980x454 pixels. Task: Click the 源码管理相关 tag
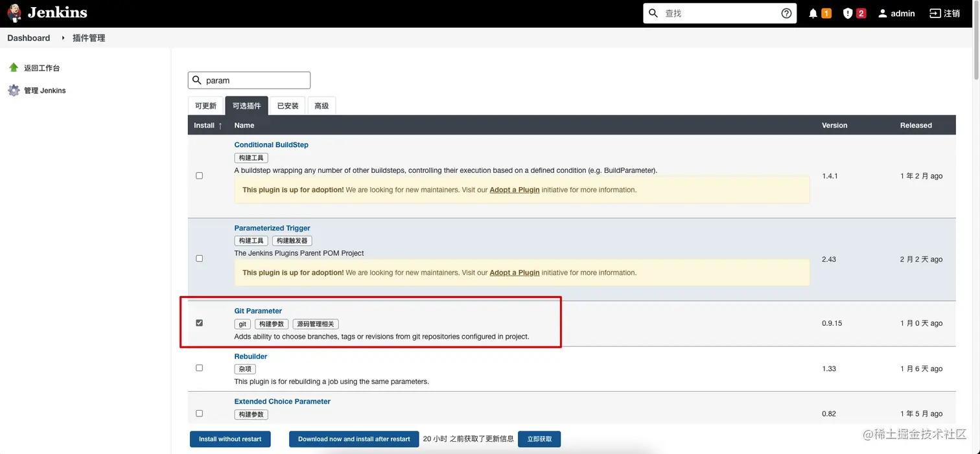tap(316, 324)
